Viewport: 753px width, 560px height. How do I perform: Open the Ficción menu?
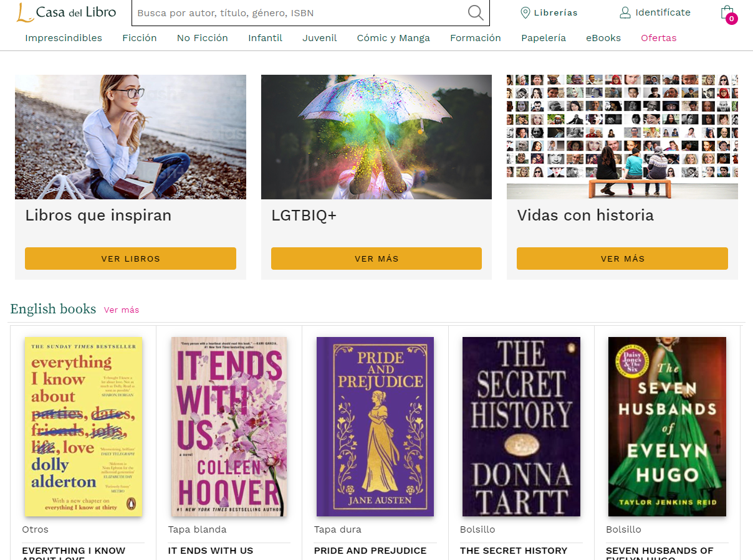[x=140, y=38]
